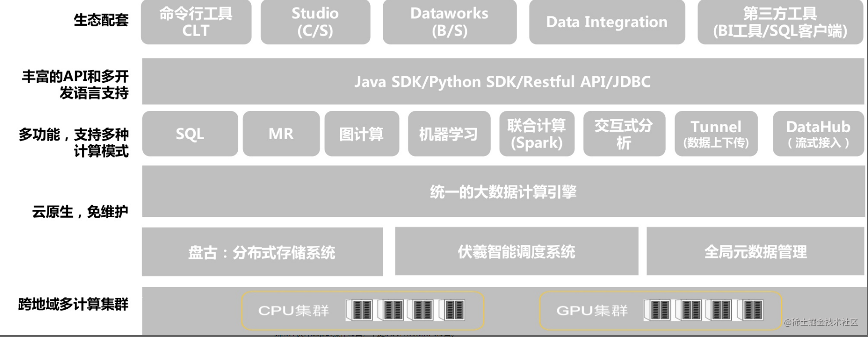Select the 命令行工具 CLT box
This screenshot has height=337, width=868.
point(196,22)
